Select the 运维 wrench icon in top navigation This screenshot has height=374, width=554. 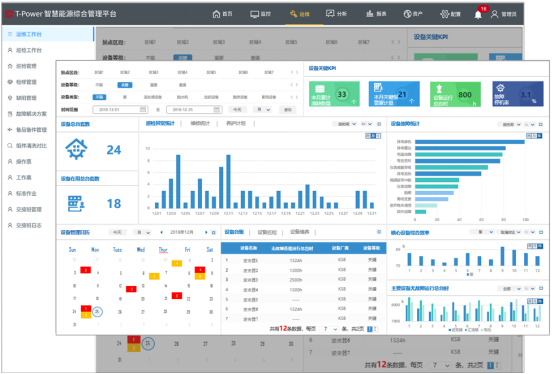[293, 14]
